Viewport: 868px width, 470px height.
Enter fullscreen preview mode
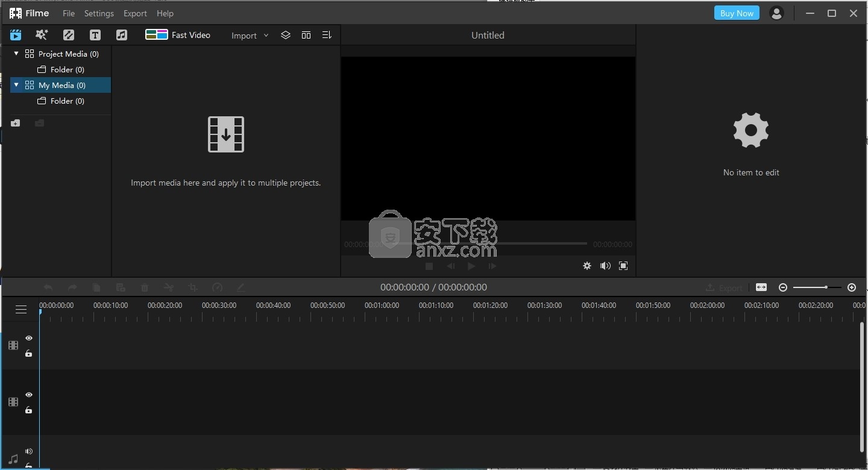[x=623, y=266]
